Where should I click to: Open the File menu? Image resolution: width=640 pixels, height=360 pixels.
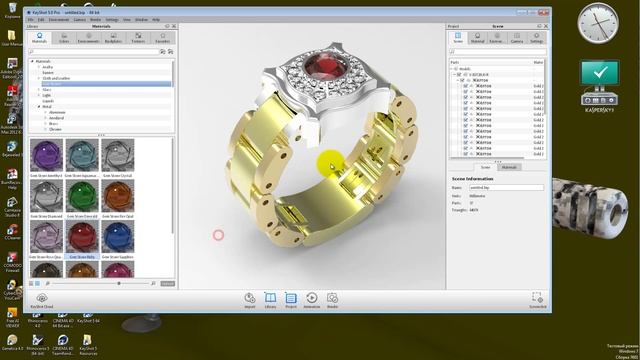(31, 20)
